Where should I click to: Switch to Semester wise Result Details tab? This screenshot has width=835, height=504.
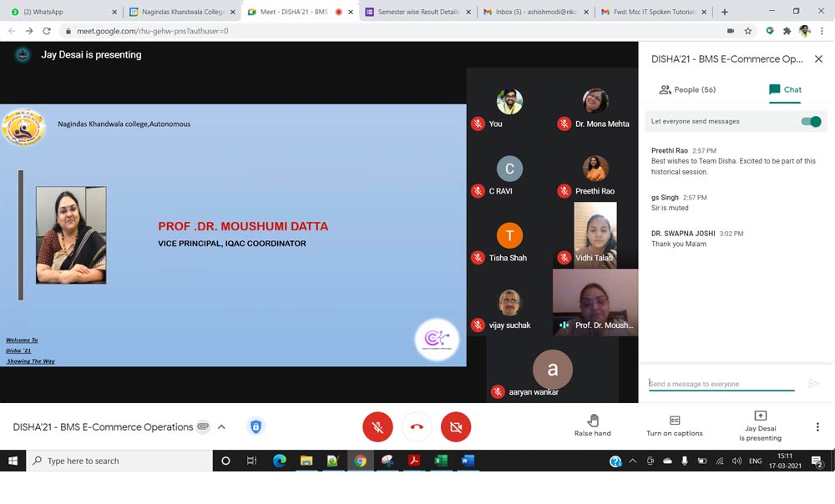tap(418, 12)
